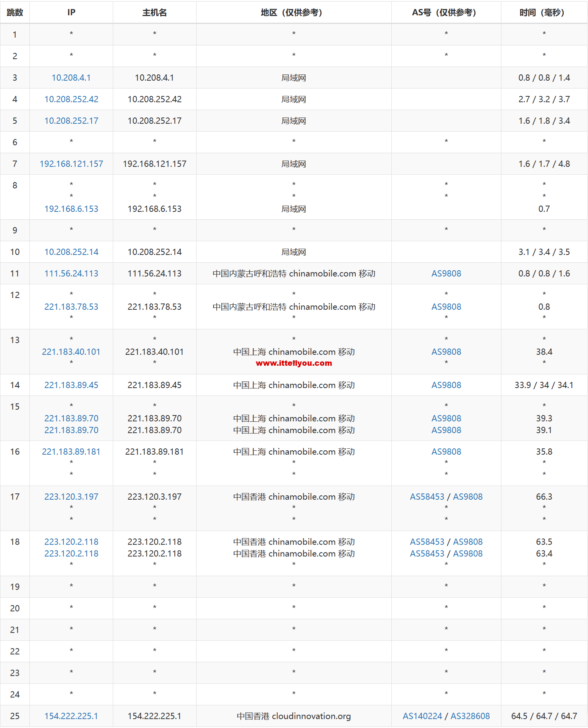This screenshot has height=728, width=588.
Task: Select time value 0.8 / 0.8 / 1.6
Action: pyautogui.click(x=544, y=273)
